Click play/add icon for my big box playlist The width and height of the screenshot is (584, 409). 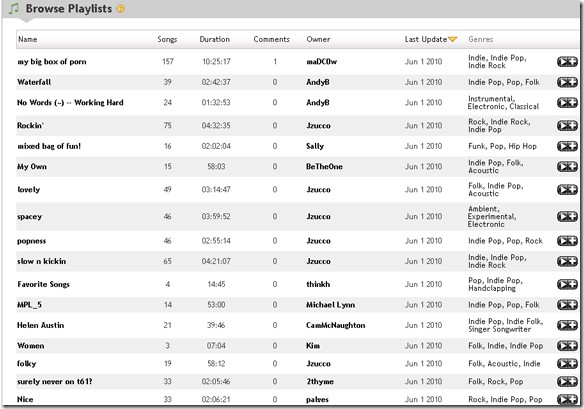coord(567,61)
